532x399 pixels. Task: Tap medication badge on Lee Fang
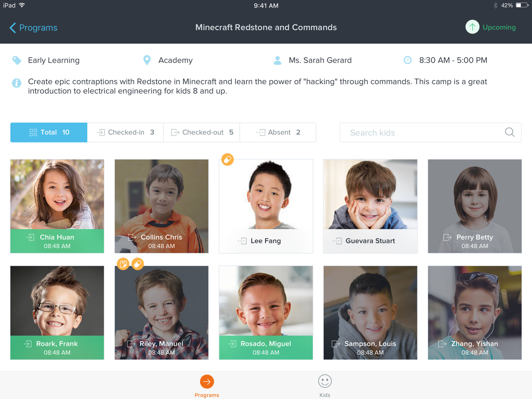coord(227,159)
